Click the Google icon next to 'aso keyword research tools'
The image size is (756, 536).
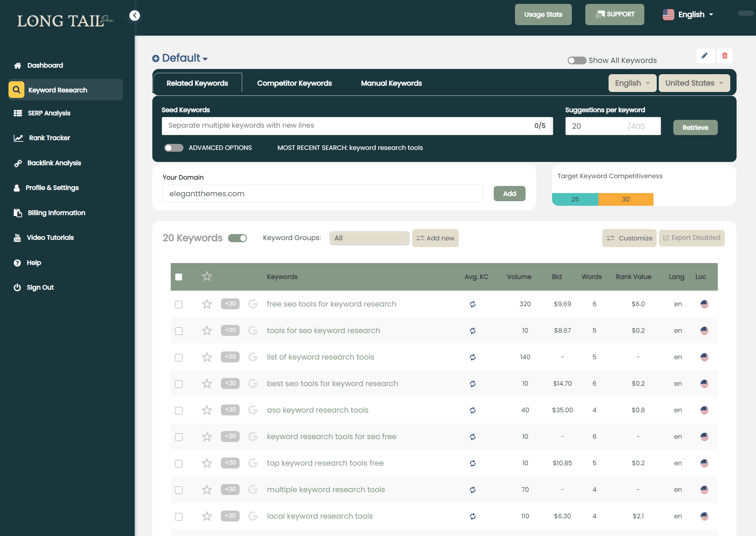(x=252, y=409)
